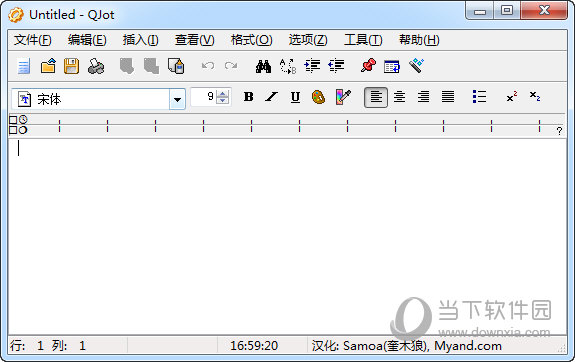Viewport: 575px width, 362px height.
Task: Increase paragraph indent
Action: [x=312, y=66]
